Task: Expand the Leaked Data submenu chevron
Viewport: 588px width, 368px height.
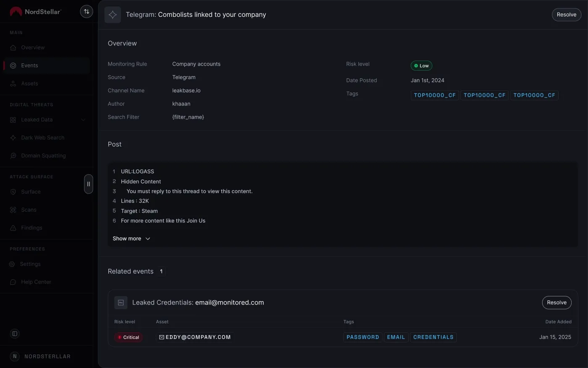Action: [83, 119]
